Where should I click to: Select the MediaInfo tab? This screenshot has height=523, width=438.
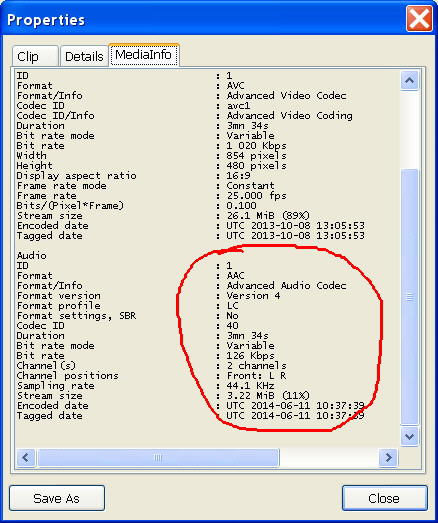tap(144, 55)
